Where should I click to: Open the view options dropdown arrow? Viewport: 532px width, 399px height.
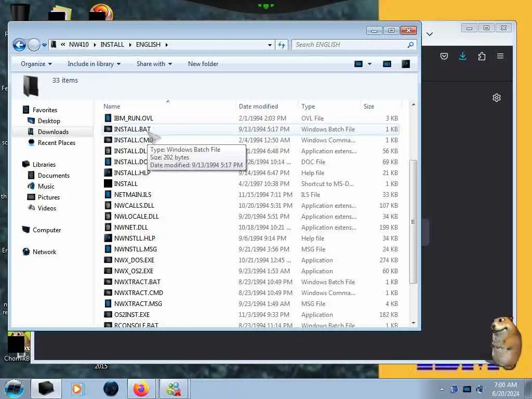369,64
